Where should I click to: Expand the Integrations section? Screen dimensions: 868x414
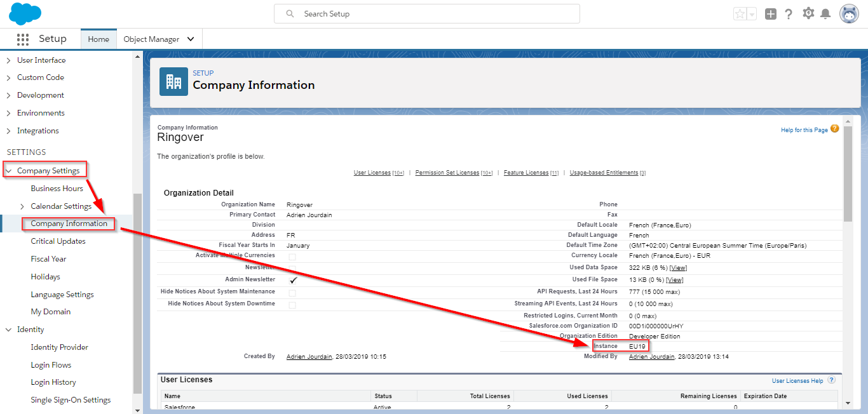8,131
